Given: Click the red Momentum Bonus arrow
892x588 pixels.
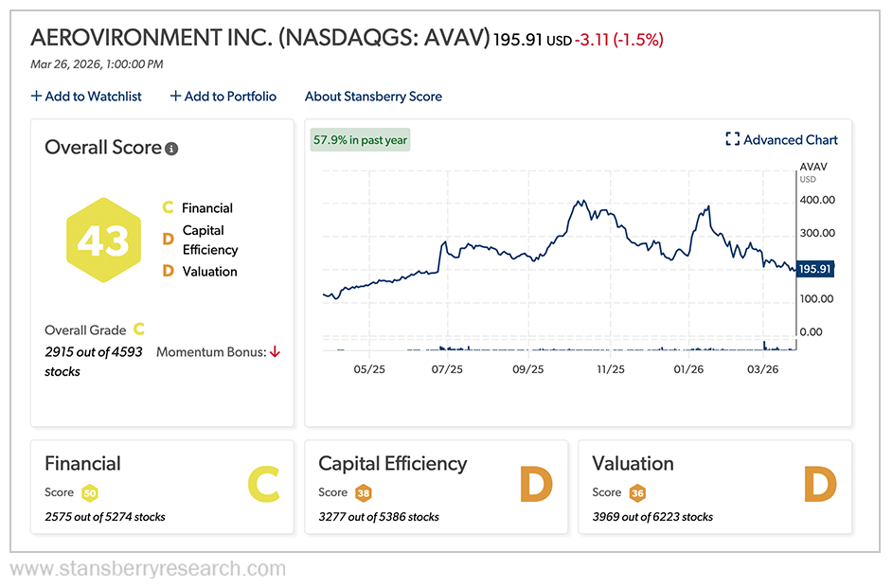Looking at the screenshot, I should coord(276,350).
